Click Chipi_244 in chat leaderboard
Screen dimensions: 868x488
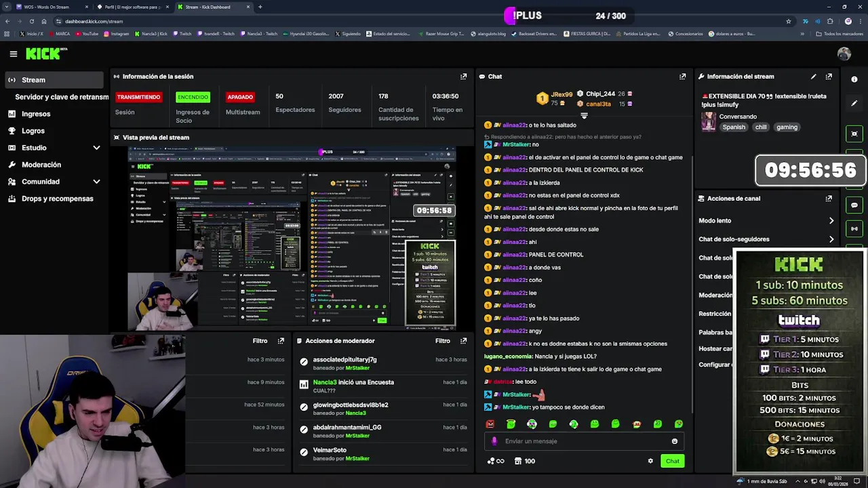click(600, 94)
